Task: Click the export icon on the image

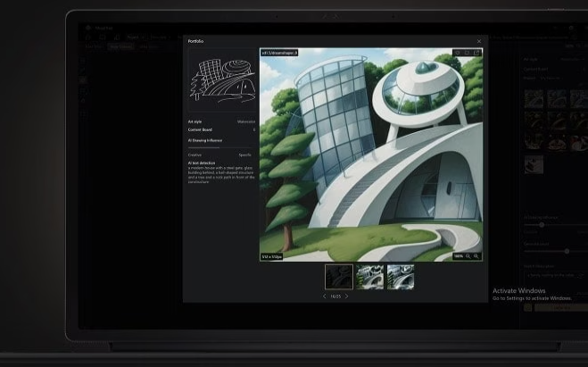Action: tap(476, 53)
